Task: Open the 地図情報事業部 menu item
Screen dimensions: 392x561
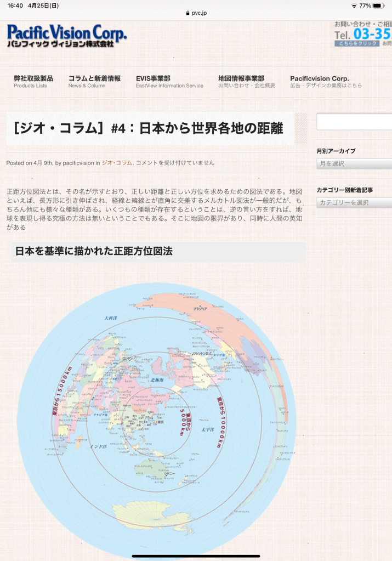Action: 246,82
